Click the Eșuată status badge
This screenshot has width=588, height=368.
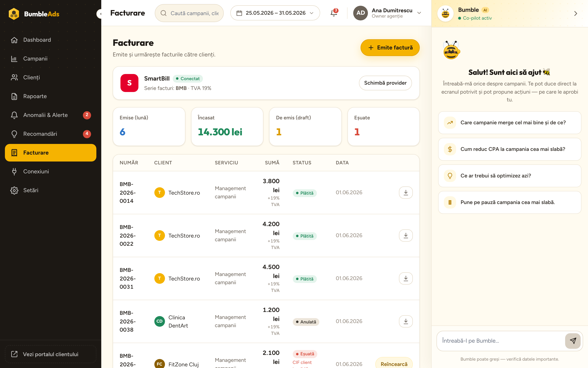(x=305, y=354)
